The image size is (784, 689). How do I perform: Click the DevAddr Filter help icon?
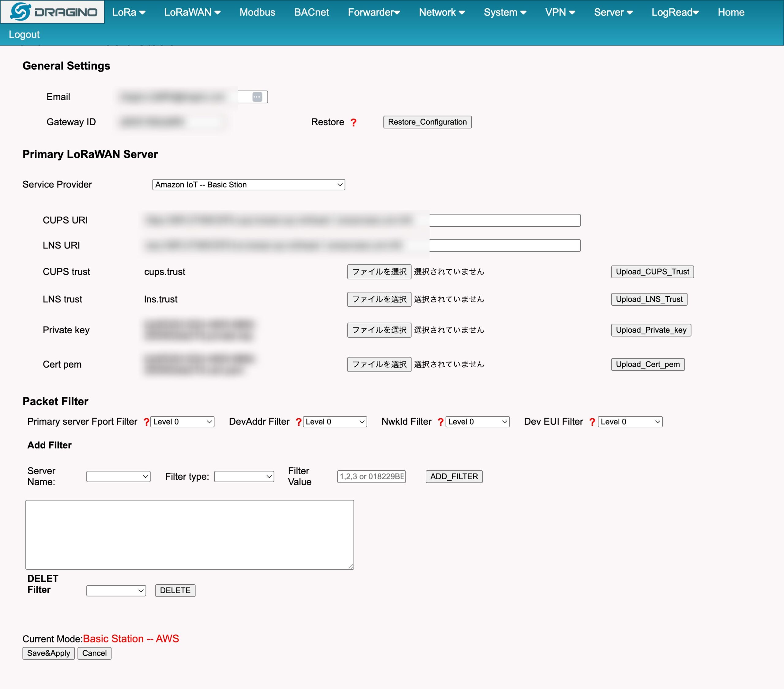299,422
